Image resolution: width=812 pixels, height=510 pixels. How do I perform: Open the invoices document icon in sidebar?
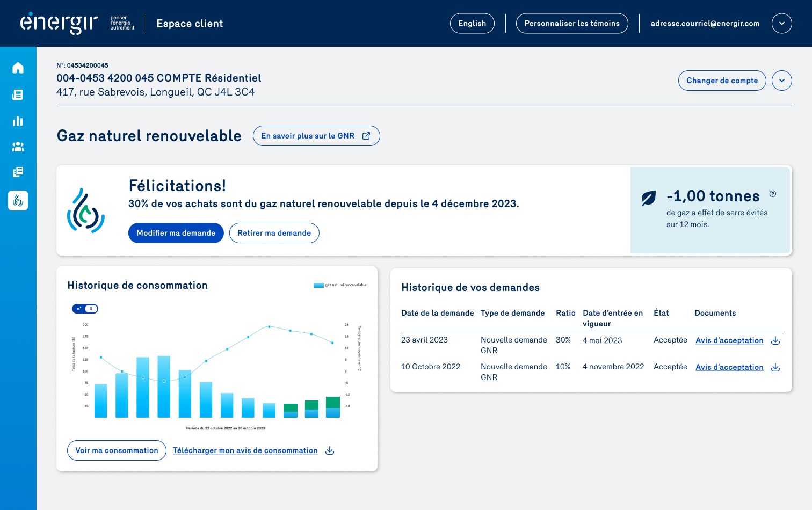[18, 94]
